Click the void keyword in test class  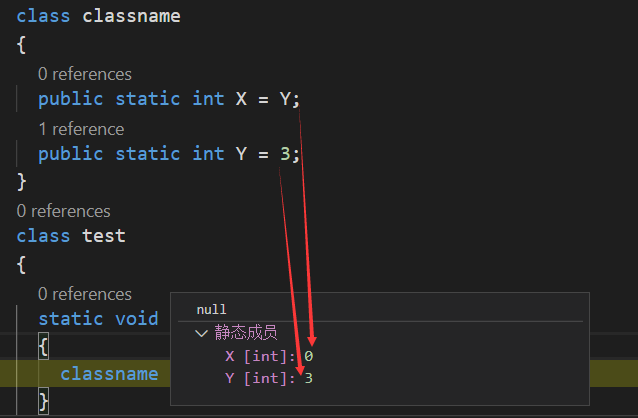click(x=136, y=319)
